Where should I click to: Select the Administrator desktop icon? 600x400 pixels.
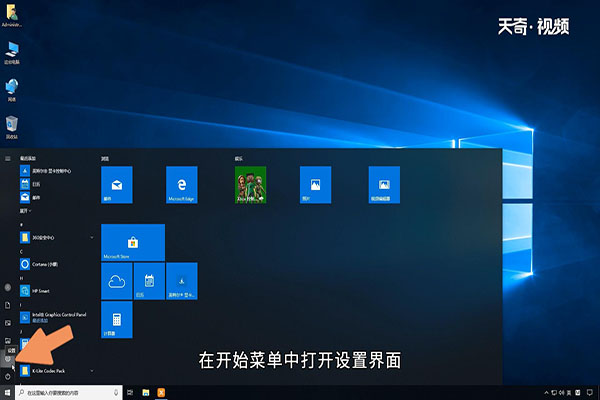[12, 16]
